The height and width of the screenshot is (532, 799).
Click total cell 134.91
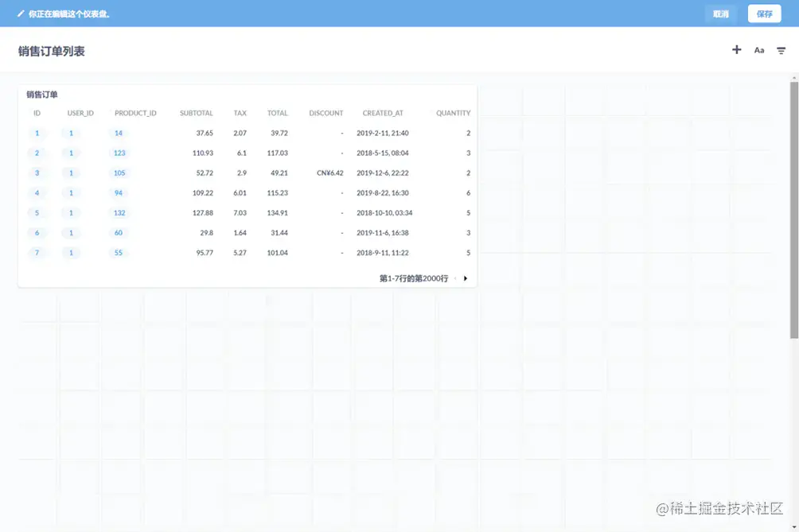coord(278,213)
